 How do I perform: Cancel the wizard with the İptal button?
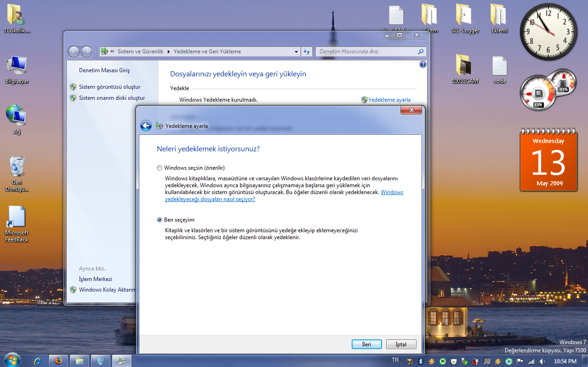coord(401,344)
